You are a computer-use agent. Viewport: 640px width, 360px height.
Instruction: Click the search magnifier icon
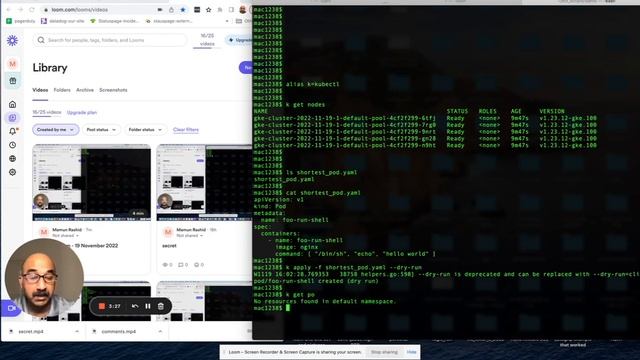41,40
